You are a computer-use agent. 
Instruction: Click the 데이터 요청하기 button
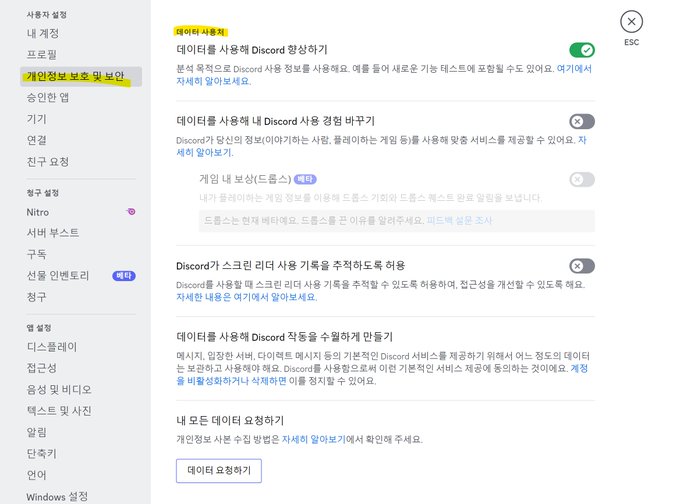pos(219,471)
